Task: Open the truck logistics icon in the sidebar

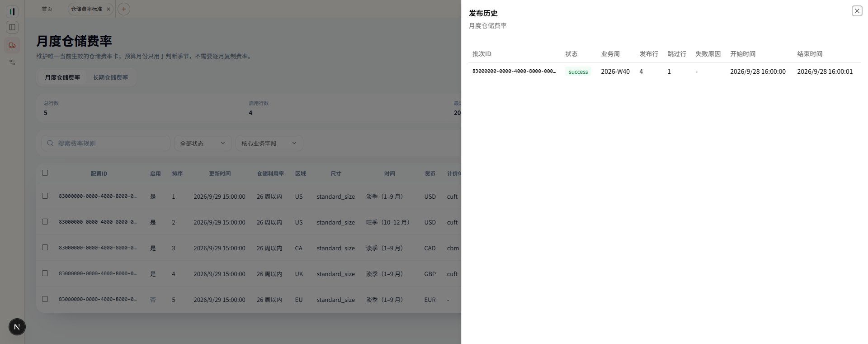Action: pyautogui.click(x=12, y=45)
